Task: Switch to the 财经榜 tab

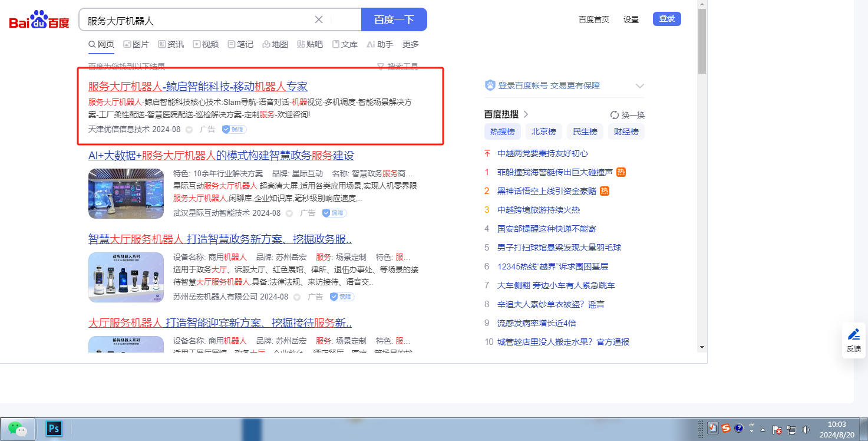Action: tap(626, 131)
